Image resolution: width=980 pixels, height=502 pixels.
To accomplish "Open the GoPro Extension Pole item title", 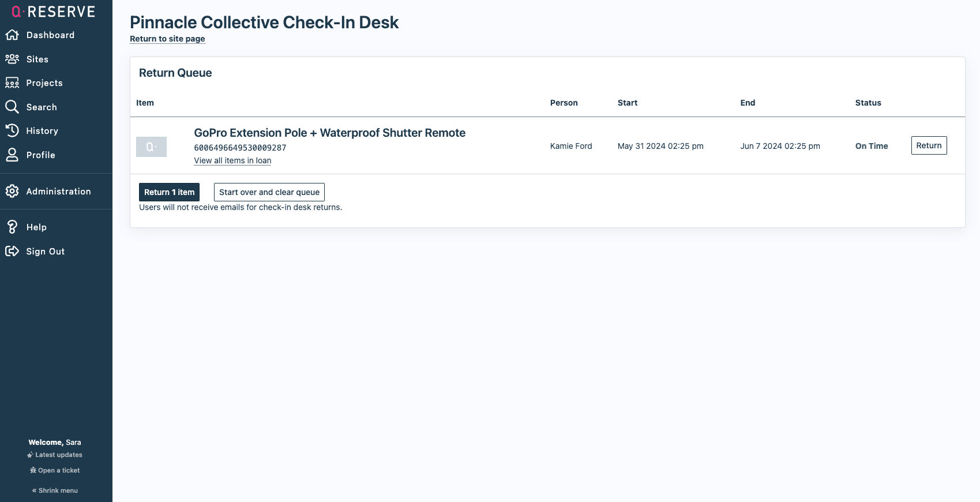I will pos(329,133).
